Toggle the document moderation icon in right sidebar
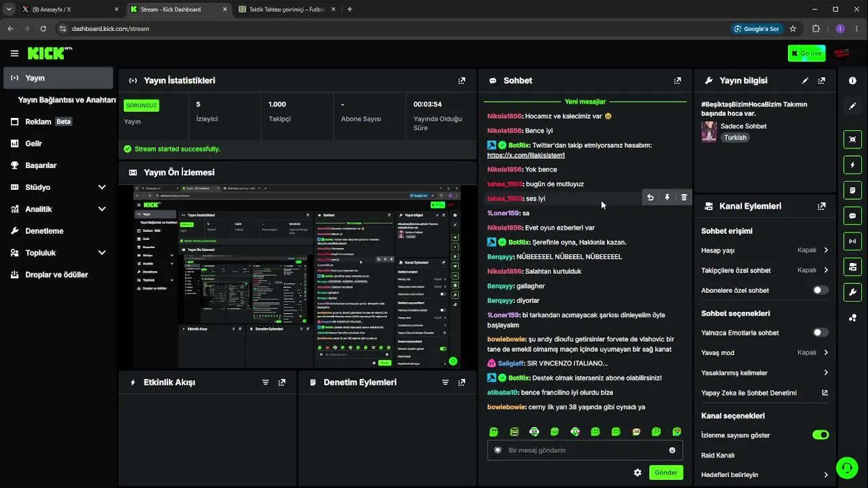Viewport: 868px width, 488px height. coord(852,190)
